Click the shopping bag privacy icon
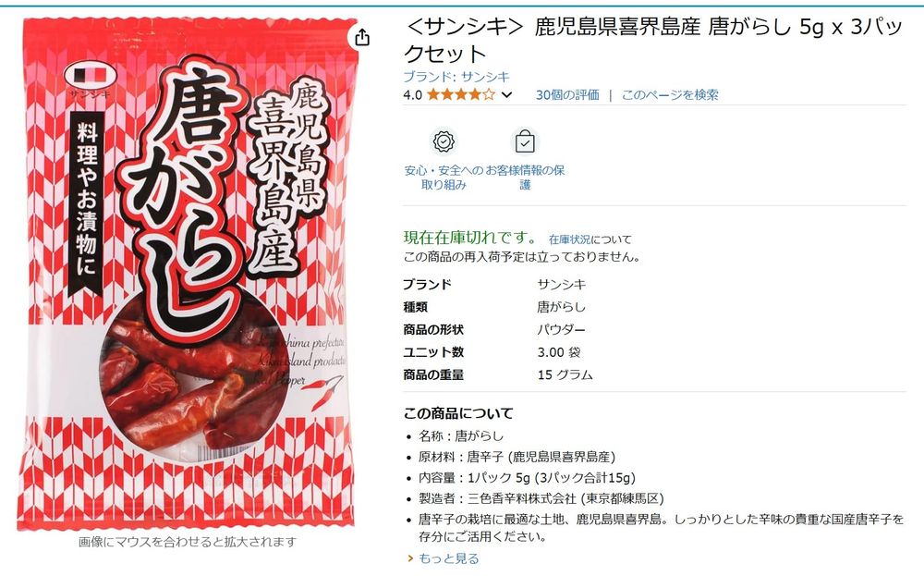This screenshot has width=924, height=576. click(525, 141)
